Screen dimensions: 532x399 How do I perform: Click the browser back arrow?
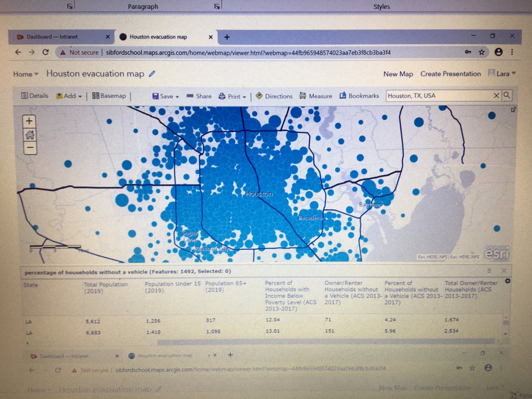(18, 52)
